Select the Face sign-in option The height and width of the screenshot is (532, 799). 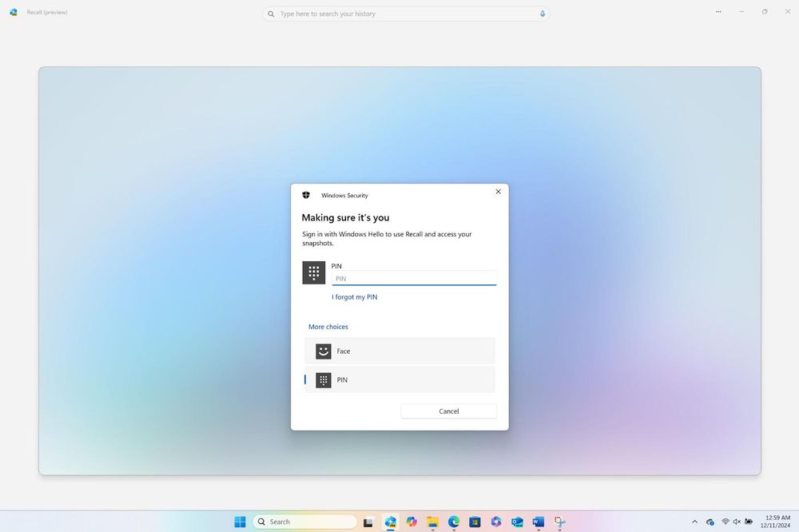pos(399,351)
